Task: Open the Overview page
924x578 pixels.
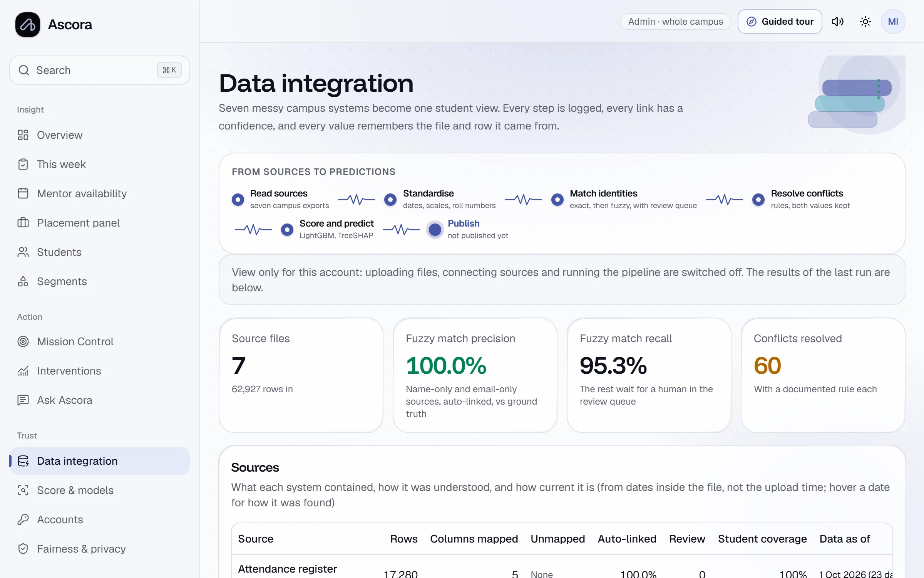Action: tap(100, 135)
